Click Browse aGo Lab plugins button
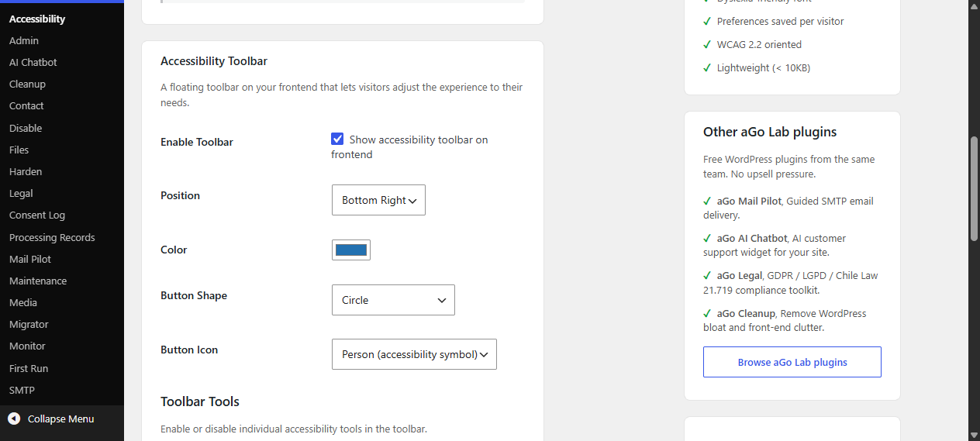 click(x=792, y=362)
